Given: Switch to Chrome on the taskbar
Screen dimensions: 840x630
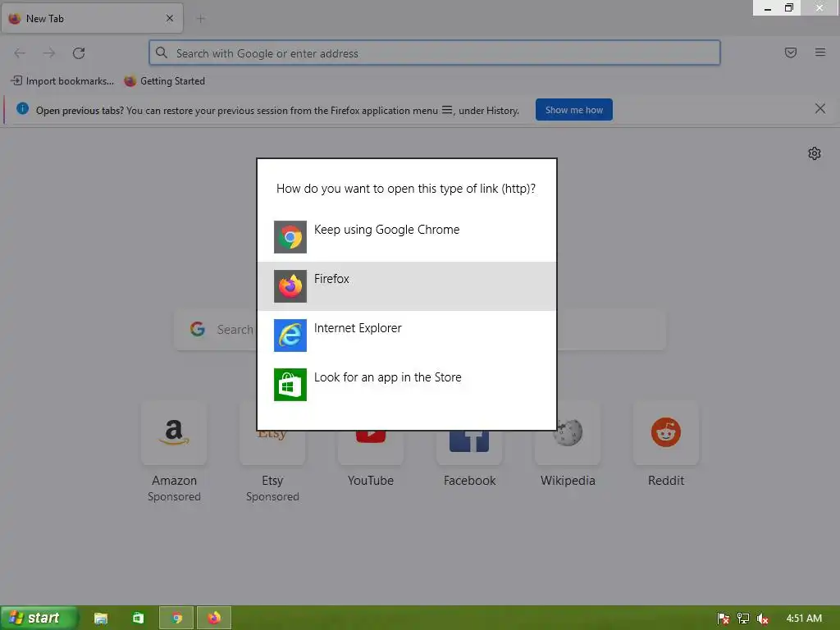Looking at the screenshot, I should (x=176, y=619).
